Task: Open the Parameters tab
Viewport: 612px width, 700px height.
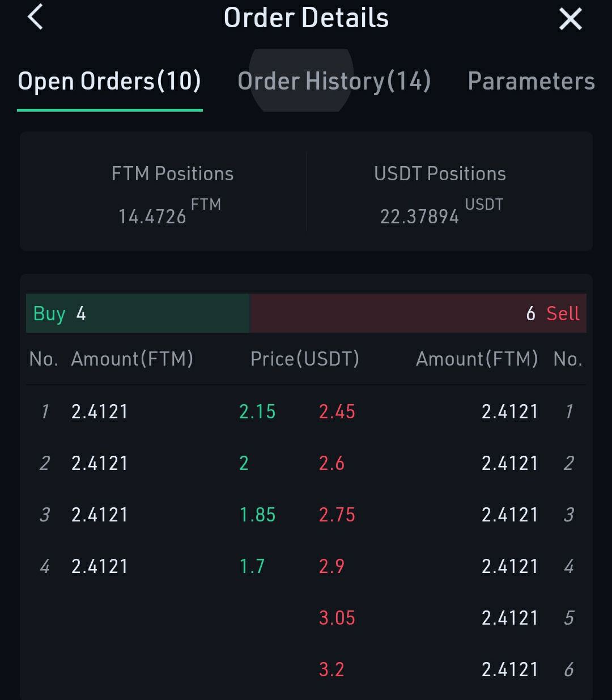Action: pos(531,81)
